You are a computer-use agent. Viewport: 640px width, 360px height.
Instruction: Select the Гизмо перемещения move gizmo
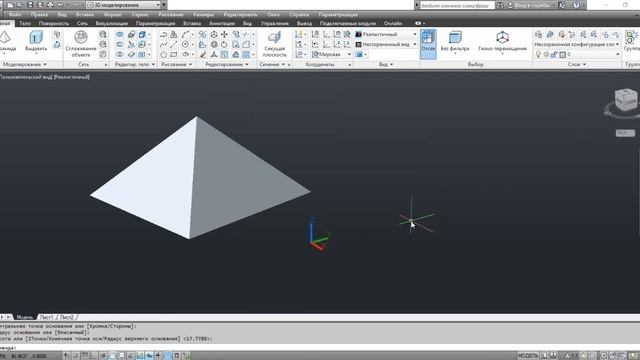[502, 41]
